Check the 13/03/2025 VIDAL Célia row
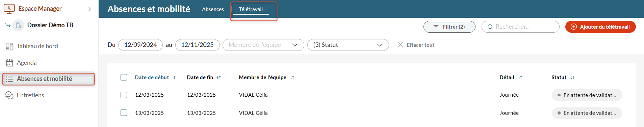 coord(124,113)
